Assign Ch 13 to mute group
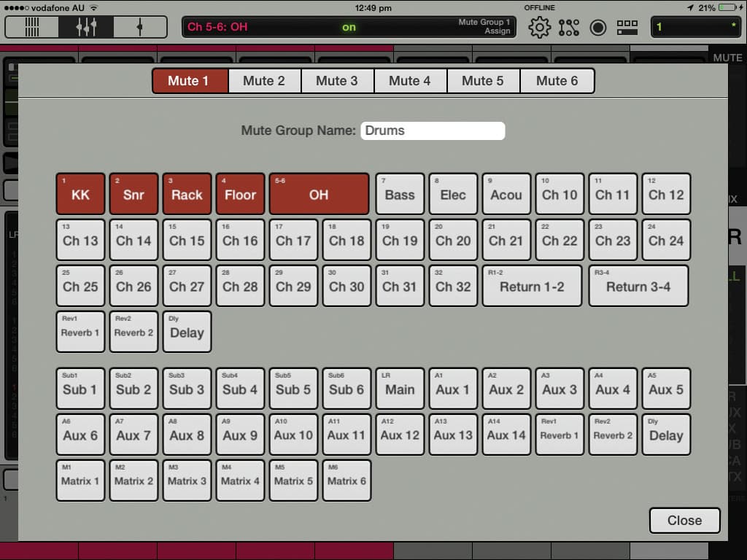The width and height of the screenshot is (747, 560). 80,239
